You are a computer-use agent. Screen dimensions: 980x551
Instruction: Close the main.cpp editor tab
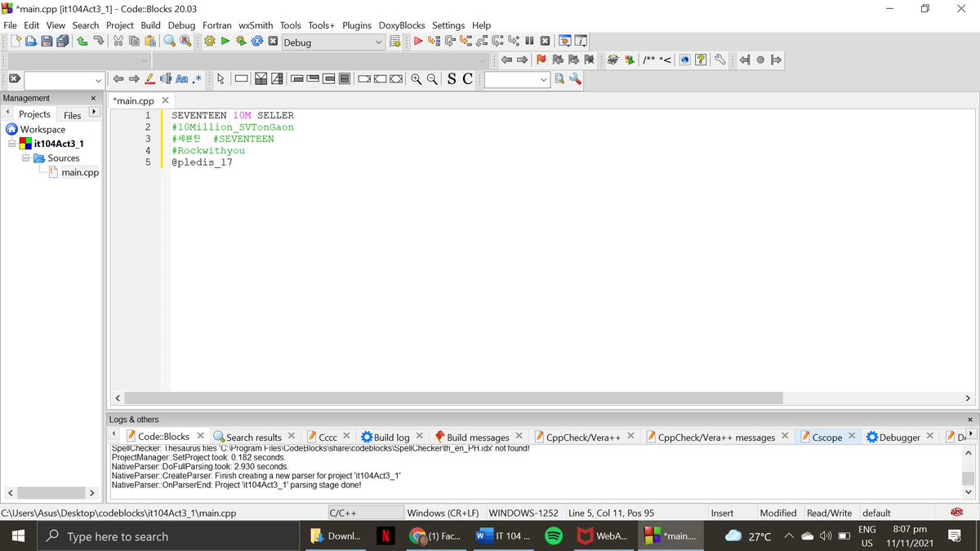tap(165, 100)
